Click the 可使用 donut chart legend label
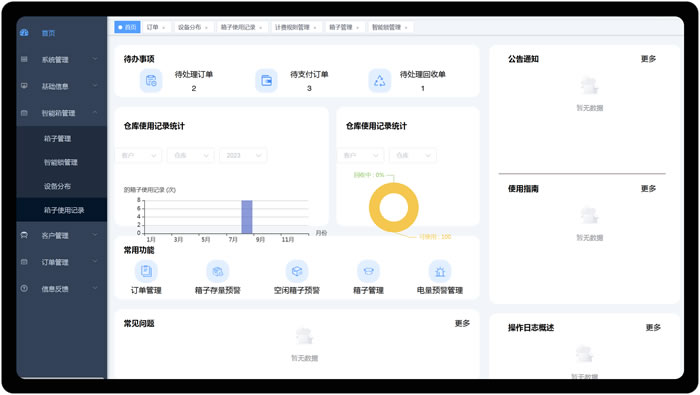 (435, 237)
